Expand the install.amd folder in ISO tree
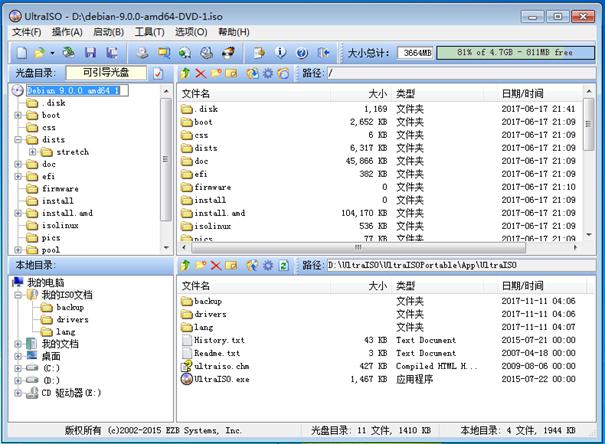 (x=18, y=213)
